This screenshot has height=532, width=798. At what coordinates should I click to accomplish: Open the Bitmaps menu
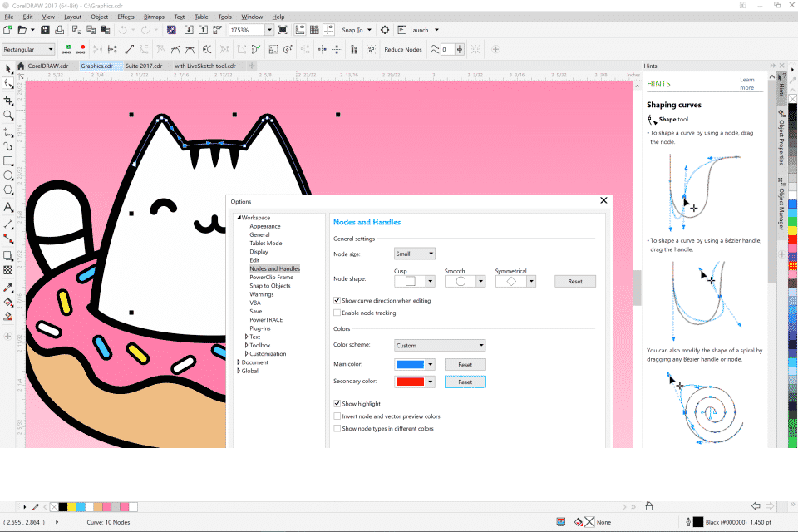tap(154, 17)
